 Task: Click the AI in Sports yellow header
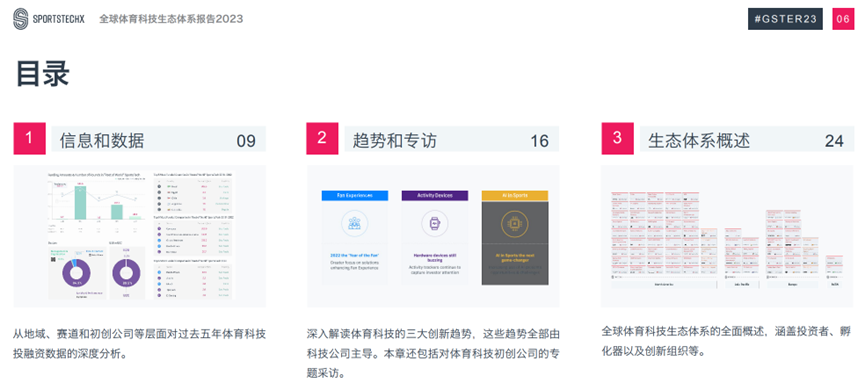coord(515,195)
